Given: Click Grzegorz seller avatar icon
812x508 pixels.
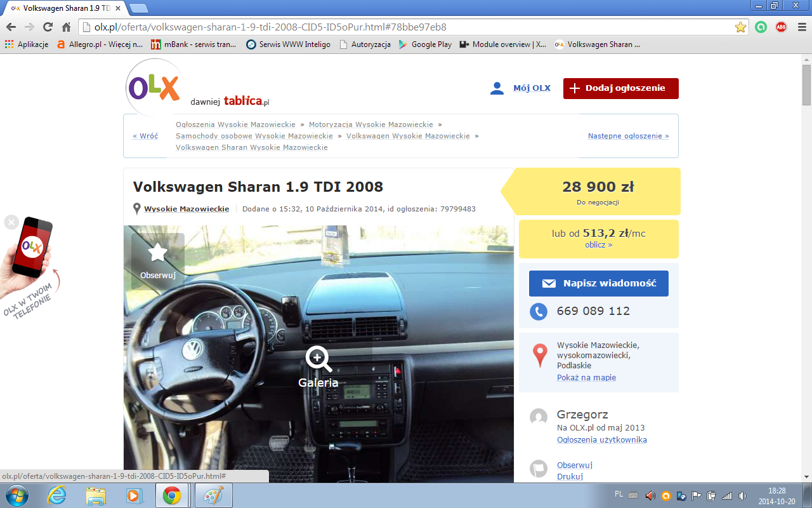Looking at the screenshot, I should tap(539, 417).
